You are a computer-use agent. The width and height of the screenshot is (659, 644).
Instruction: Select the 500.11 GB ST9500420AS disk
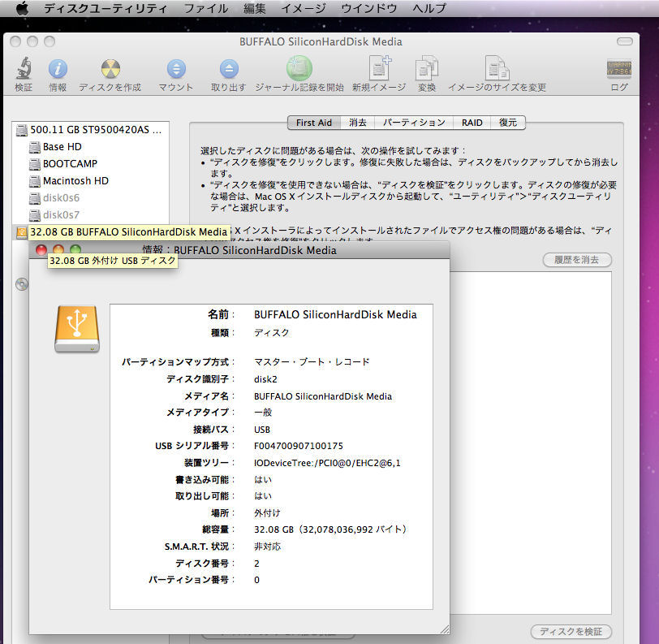[90, 130]
